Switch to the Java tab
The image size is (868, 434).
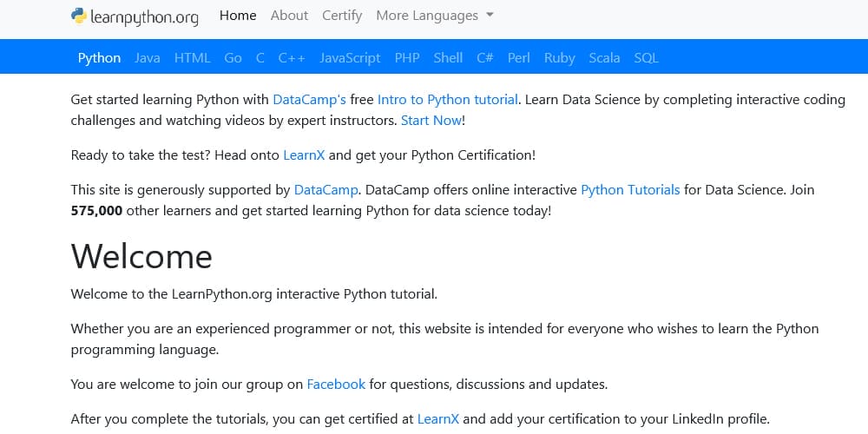click(x=148, y=58)
